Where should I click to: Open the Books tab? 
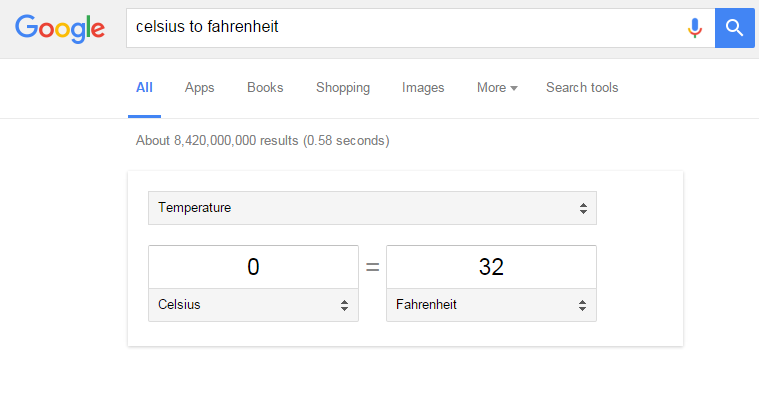265,87
